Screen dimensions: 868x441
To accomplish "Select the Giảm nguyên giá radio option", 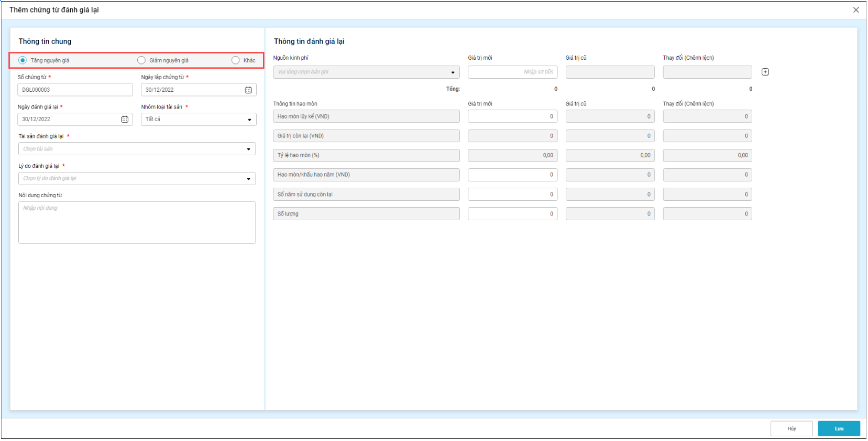I will [141, 60].
